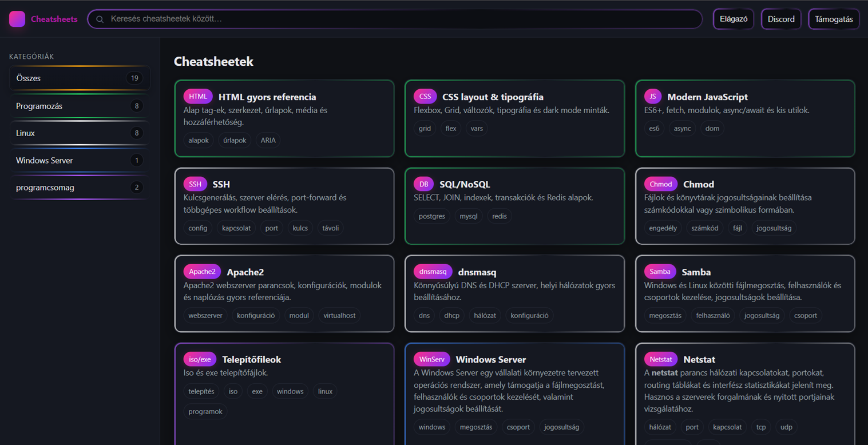
Task: Filter by the Linux category
Action: (80, 133)
